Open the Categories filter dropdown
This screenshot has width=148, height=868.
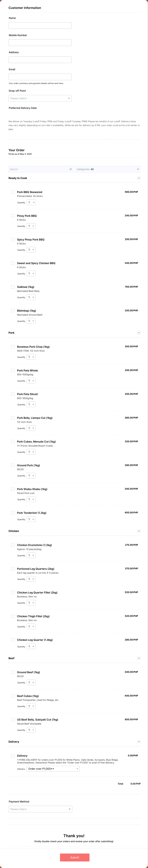coord(108,169)
